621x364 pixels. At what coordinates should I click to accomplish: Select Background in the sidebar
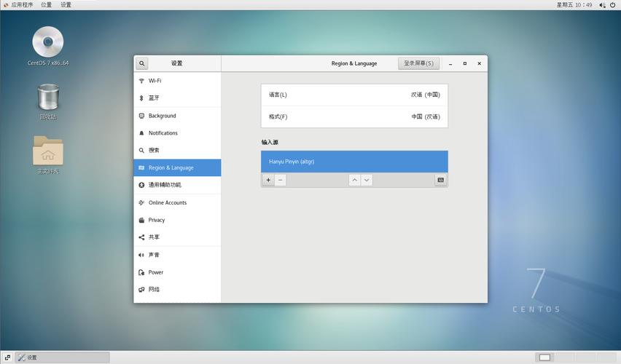click(177, 116)
